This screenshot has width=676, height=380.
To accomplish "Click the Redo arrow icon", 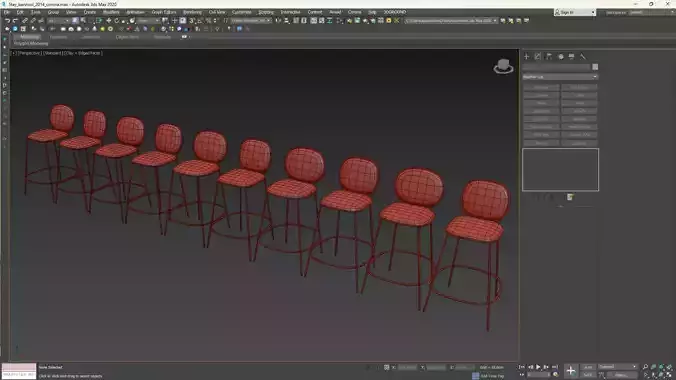I will (x=15, y=21).
